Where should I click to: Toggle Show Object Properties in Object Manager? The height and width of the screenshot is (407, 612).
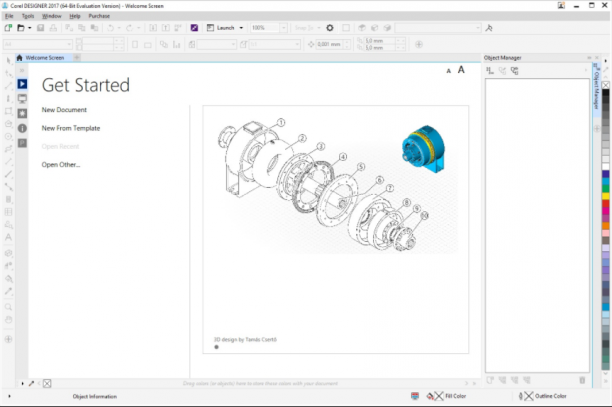click(x=490, y=71)
